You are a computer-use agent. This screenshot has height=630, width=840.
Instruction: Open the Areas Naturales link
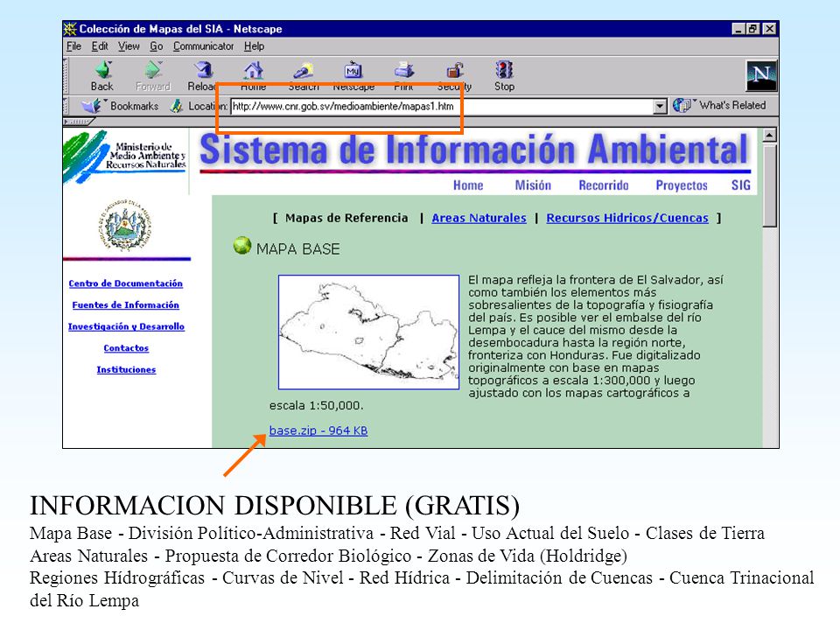(479, 218)
